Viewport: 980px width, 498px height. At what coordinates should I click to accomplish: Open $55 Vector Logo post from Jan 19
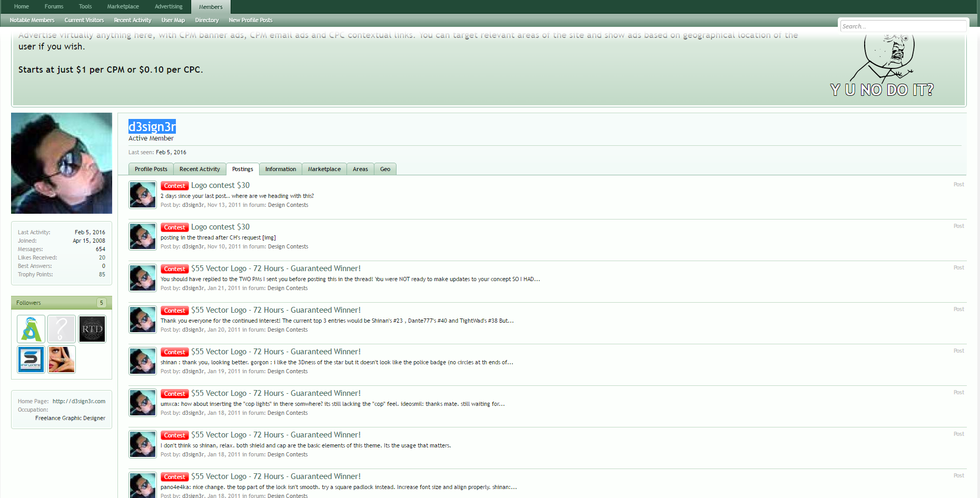point(276,352)
